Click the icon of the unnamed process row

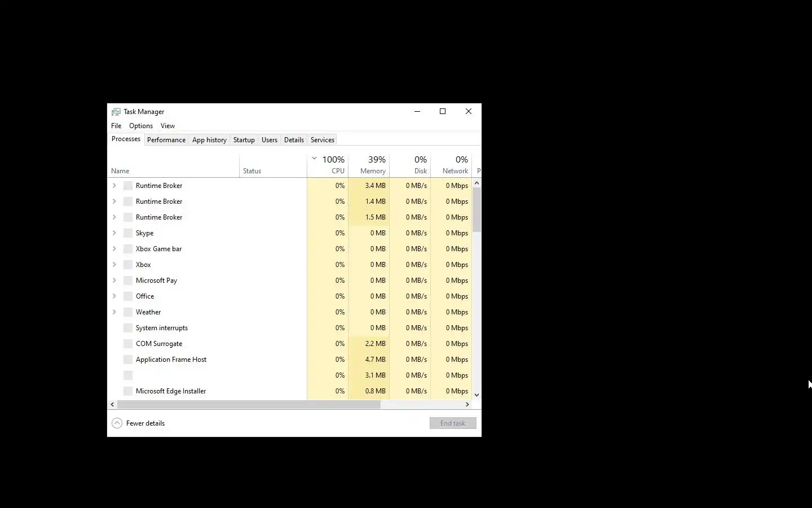tap(128, 375)
